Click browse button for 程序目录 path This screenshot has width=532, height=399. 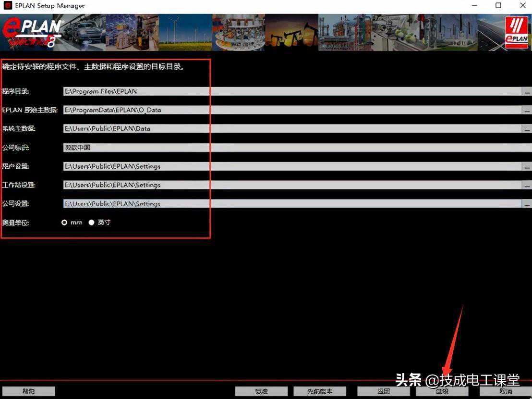(527, 91)
